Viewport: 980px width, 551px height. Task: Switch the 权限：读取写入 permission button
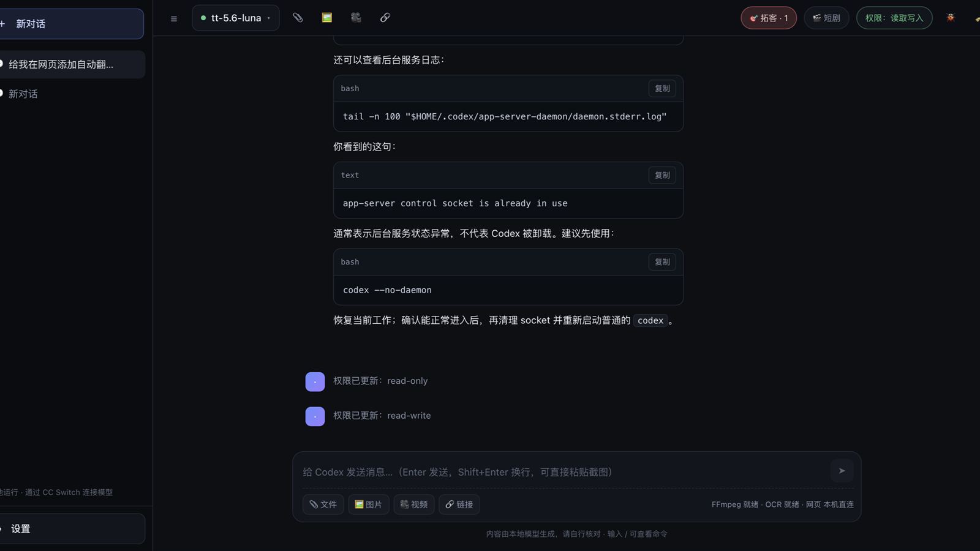pos(894,18)
